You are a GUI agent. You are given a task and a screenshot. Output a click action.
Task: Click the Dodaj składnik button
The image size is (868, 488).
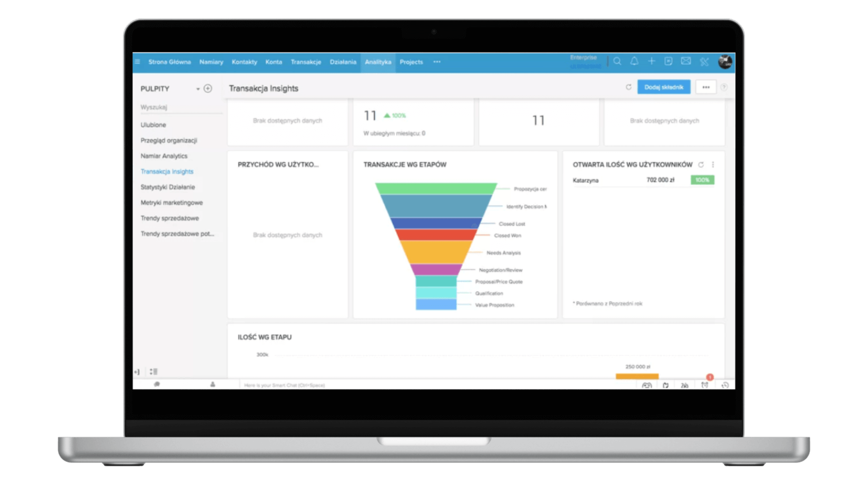point(664,87)
